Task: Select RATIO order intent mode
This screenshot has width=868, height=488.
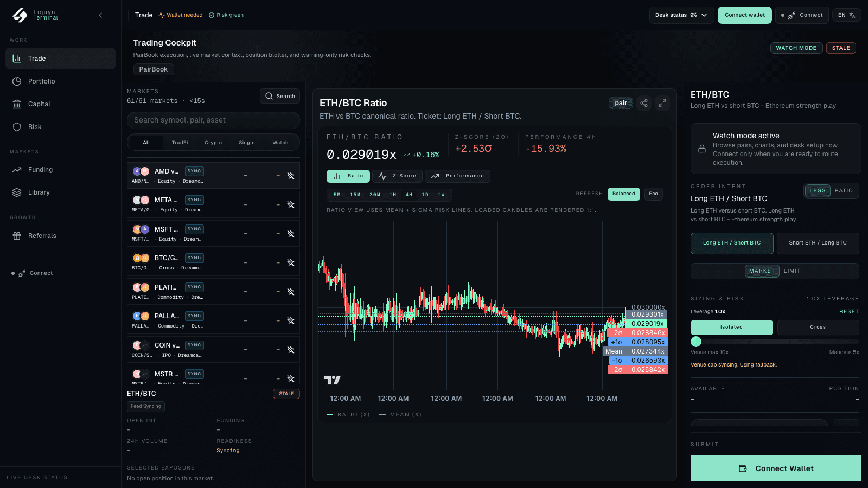Action: click(844, 191)
